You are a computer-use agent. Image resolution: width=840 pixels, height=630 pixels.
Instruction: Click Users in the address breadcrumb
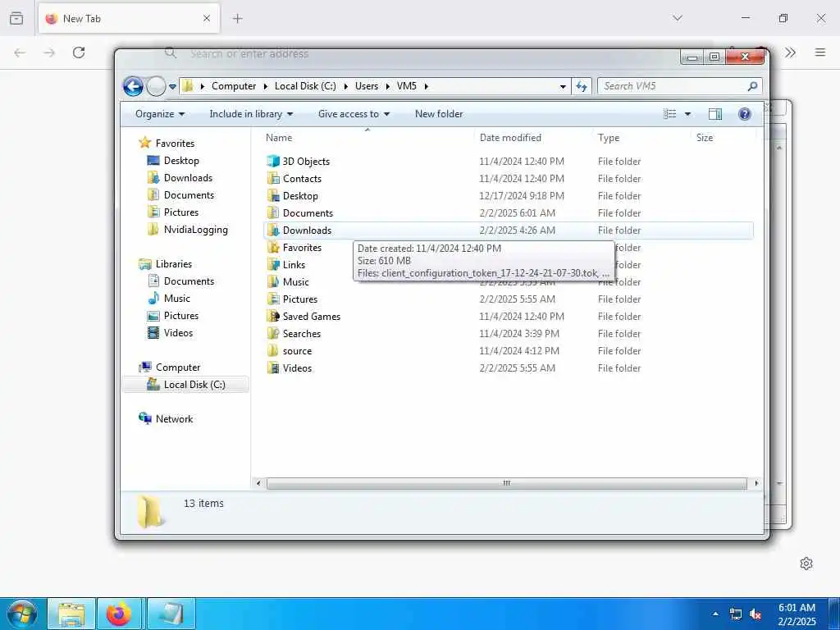point(367,85)
